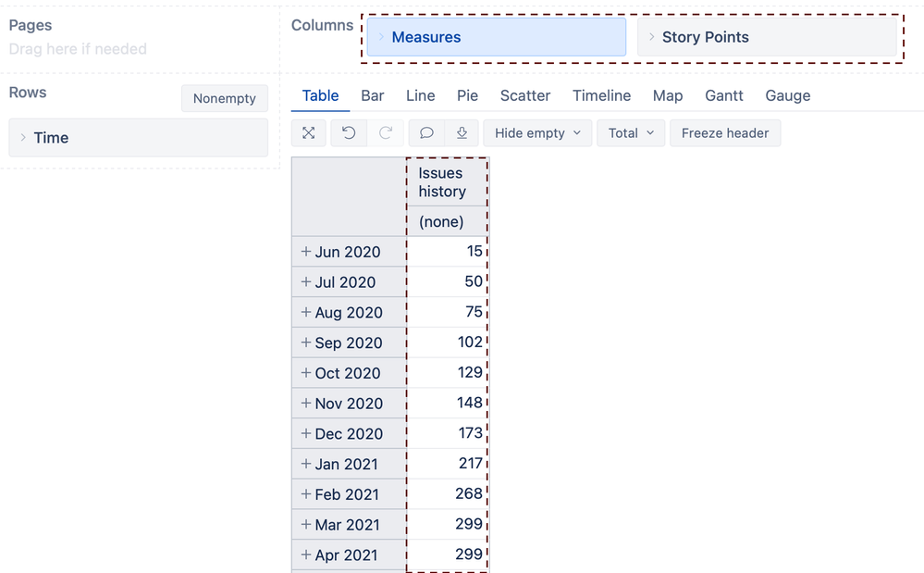Screen dimensions: 924x573
Task: Switch to the Bar chart view
Action: tap(372, 95)
